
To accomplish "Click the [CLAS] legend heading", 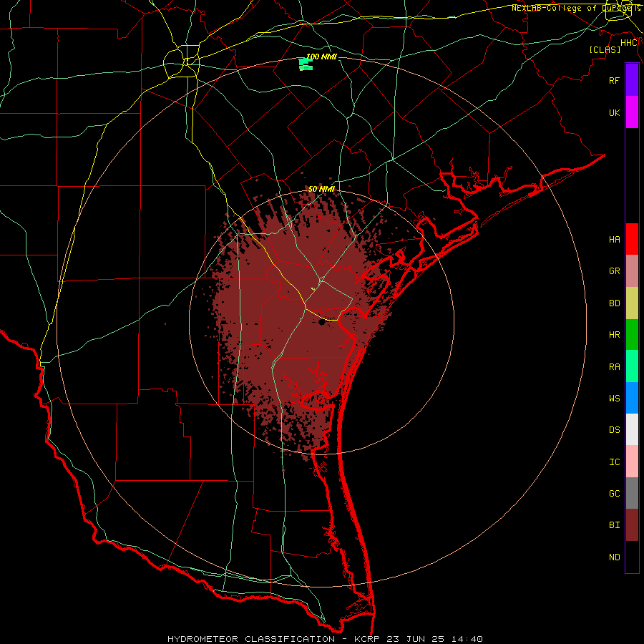I will click(605, 49).
